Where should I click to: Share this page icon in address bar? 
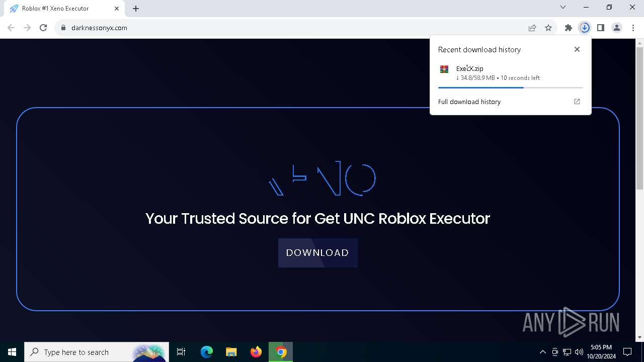(x=532, y=28)
